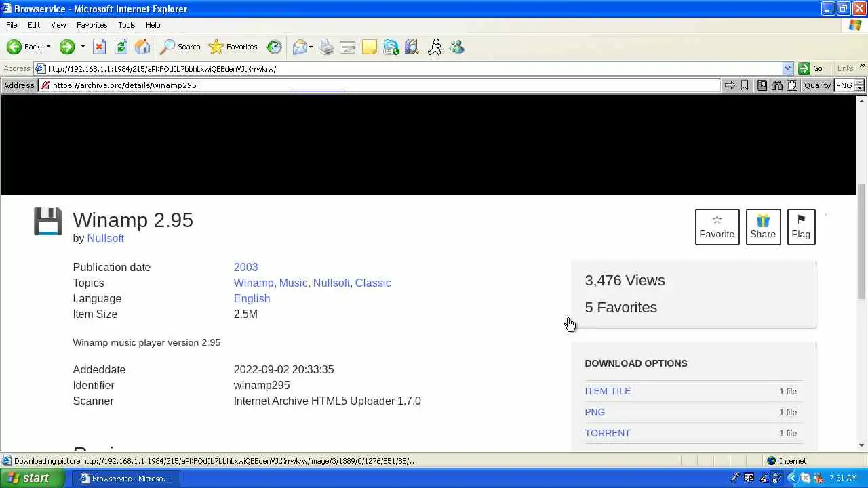
Task: Open TORRENT download option
Action: (x=608, y=433)
